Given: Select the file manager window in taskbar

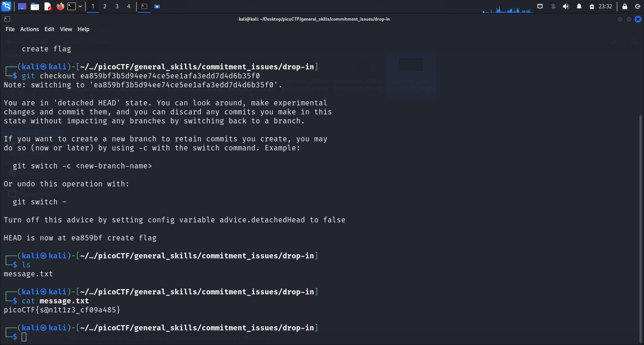Looking at the screenshot, I should coord(157,6).
